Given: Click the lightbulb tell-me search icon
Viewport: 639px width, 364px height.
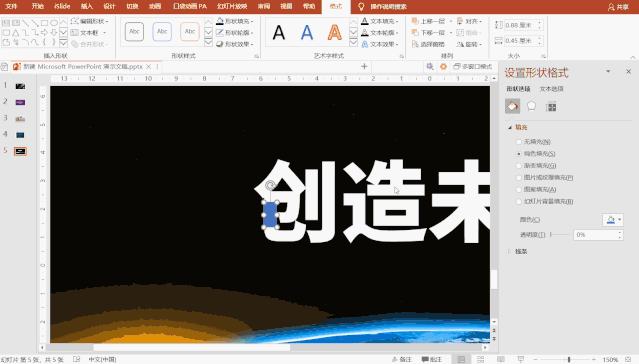Looking at the screenshot, I should (x=361, y=7).
